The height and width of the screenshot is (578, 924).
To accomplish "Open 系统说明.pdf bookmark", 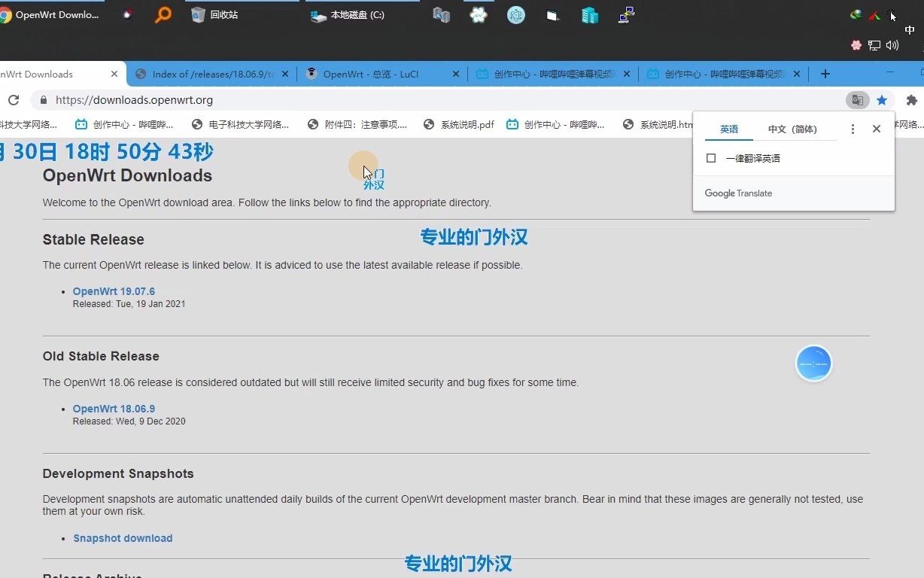I will (459, 124).
